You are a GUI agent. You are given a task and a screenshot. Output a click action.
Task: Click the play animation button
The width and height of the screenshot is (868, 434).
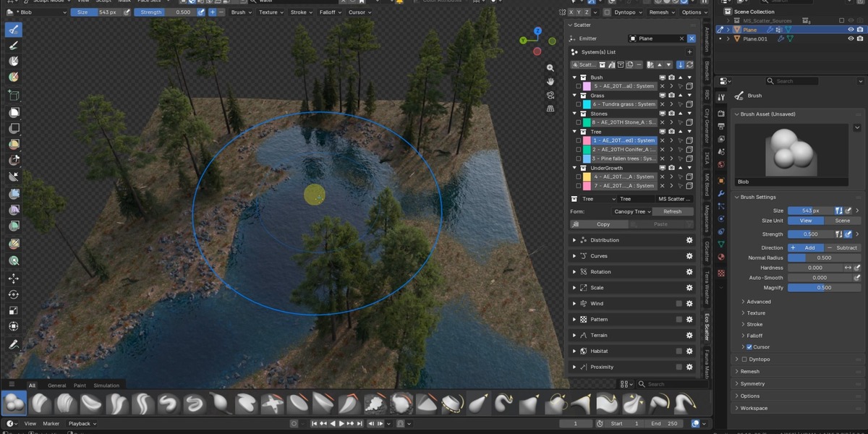(x=341, y=423)
